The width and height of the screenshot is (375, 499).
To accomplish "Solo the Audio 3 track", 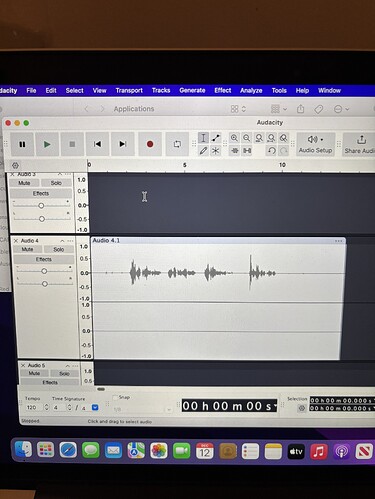I will point(56,183).
